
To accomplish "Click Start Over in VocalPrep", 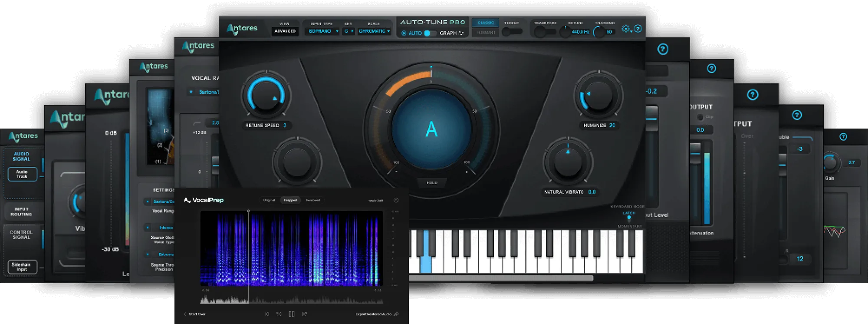I will 194,314.
